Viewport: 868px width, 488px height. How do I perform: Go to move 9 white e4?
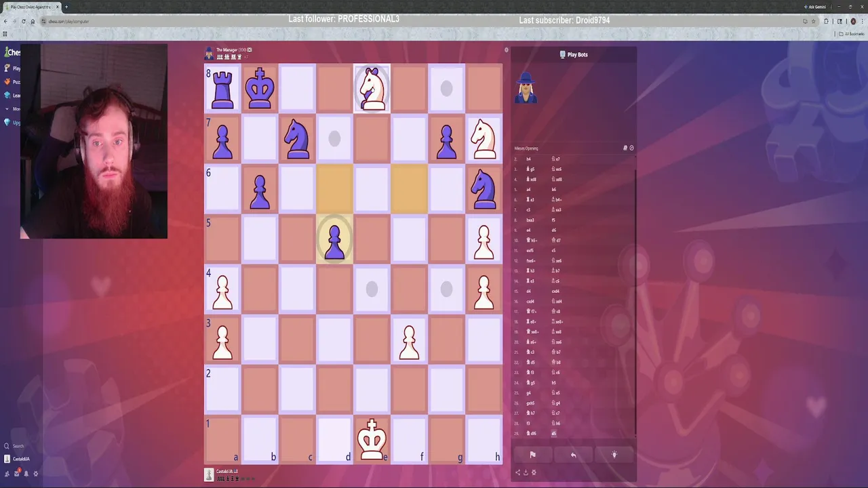tap(529, 230)
